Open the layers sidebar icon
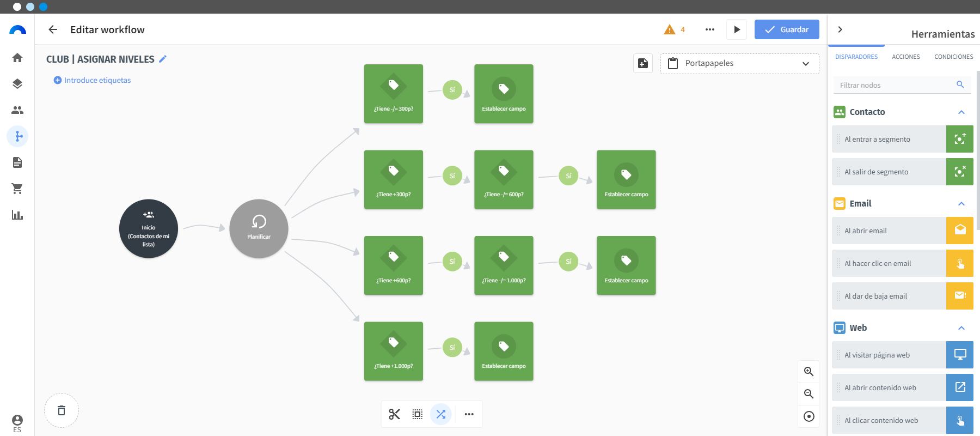The height and width of the screenshot is (436, 980). [17, 83]
